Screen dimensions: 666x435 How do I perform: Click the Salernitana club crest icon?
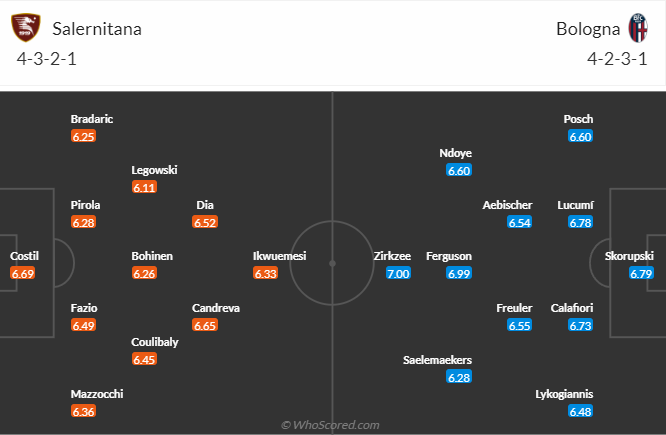pyautogui.click(x=34, y=27)
